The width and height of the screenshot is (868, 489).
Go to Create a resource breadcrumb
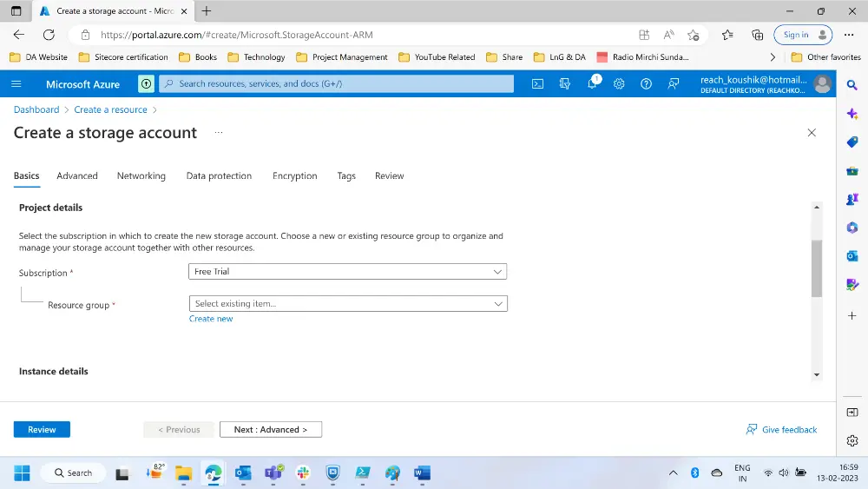(x=111, y=109)
